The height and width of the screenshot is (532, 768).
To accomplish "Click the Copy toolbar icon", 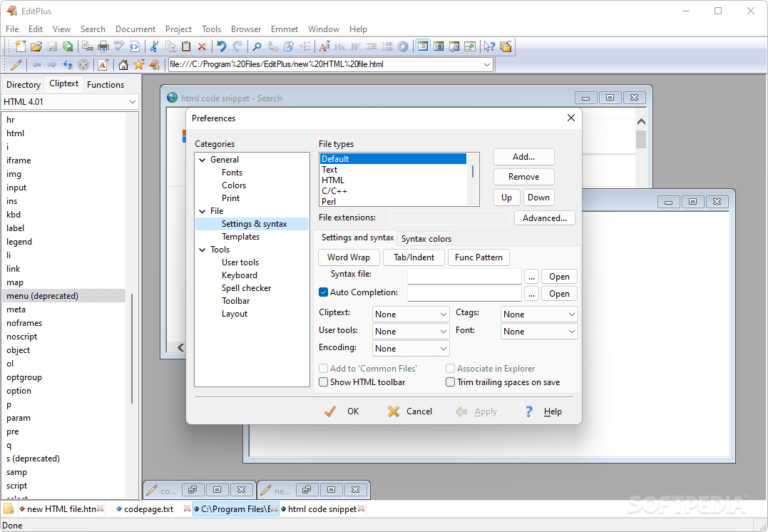I will coord(170,46).
